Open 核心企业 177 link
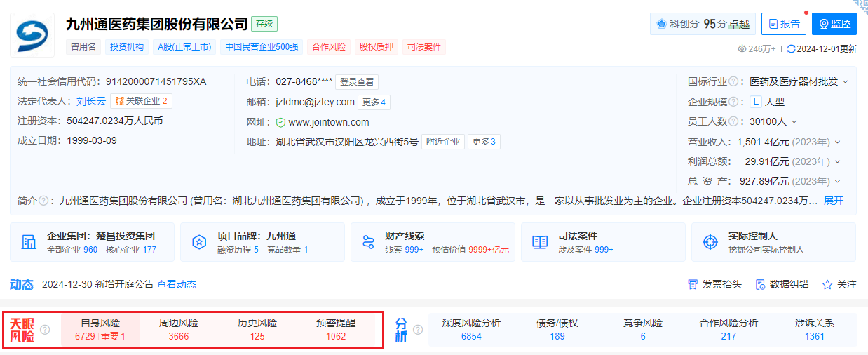The width and height of the screenshot is (868, 355). [131, 250]
